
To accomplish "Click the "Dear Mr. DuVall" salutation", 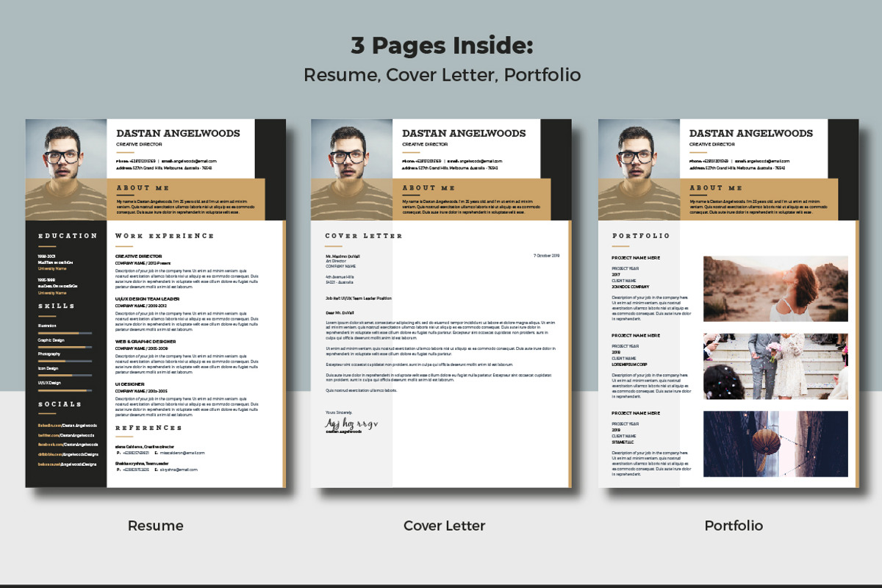I will click(x=340, y=312).
